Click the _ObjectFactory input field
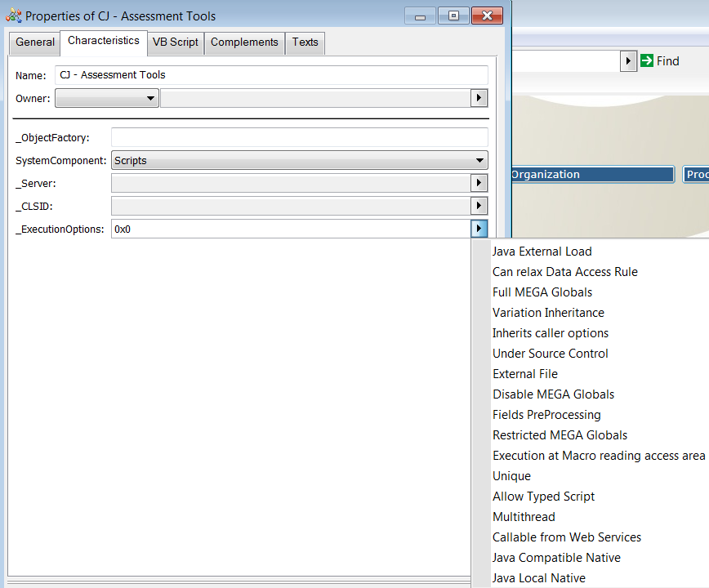The image size is (709, 588). coord(299,138)
